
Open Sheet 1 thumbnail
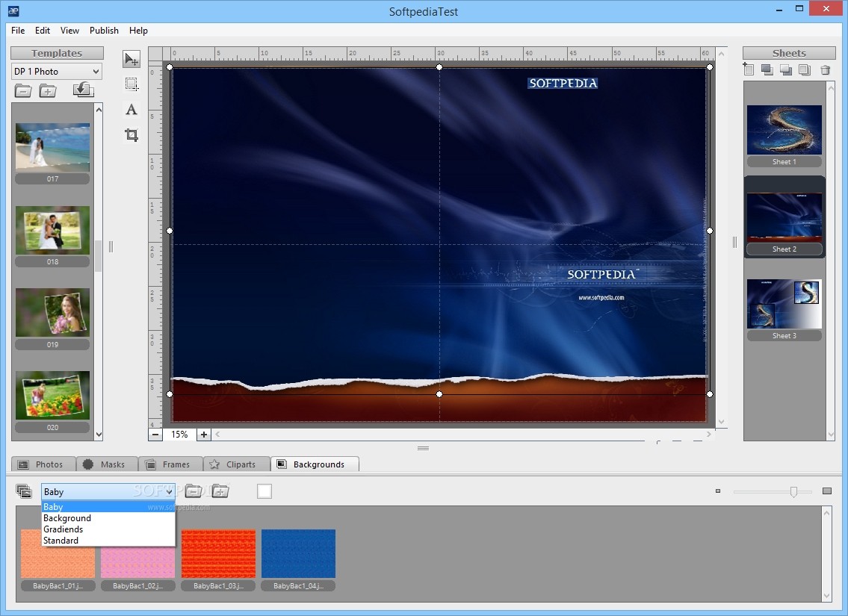[x=784, y=130]
